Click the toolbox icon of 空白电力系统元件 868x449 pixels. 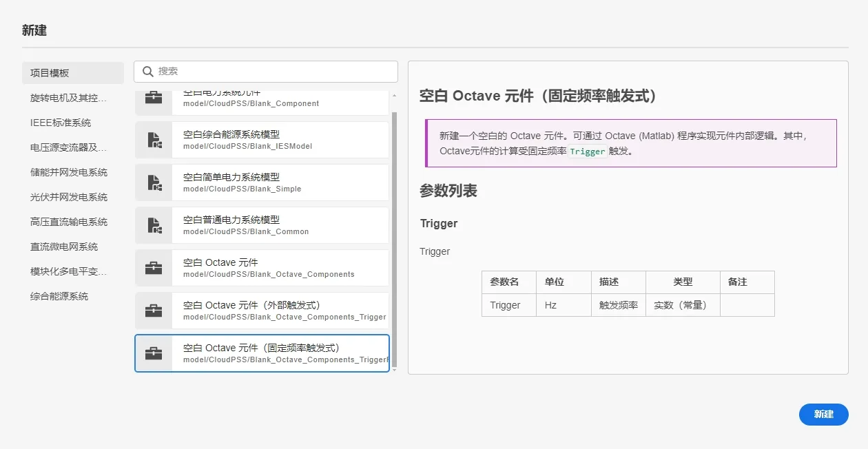152,96
